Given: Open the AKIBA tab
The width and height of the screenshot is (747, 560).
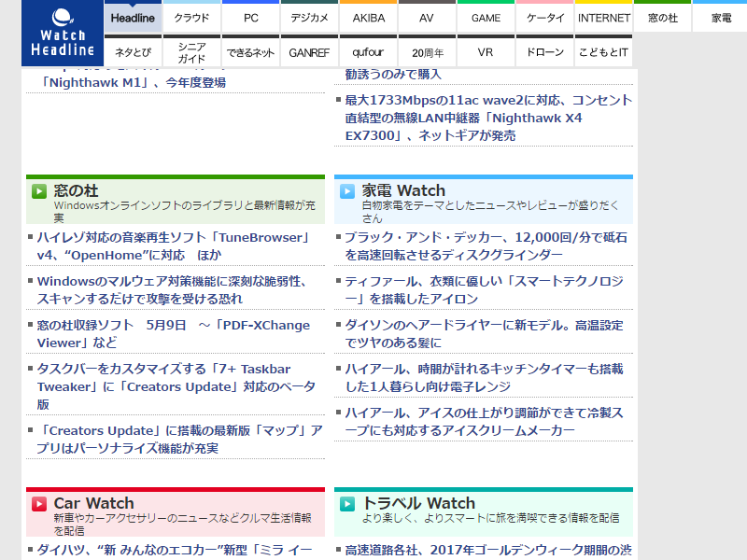Looking at the screenshot, I should point(368,17).
